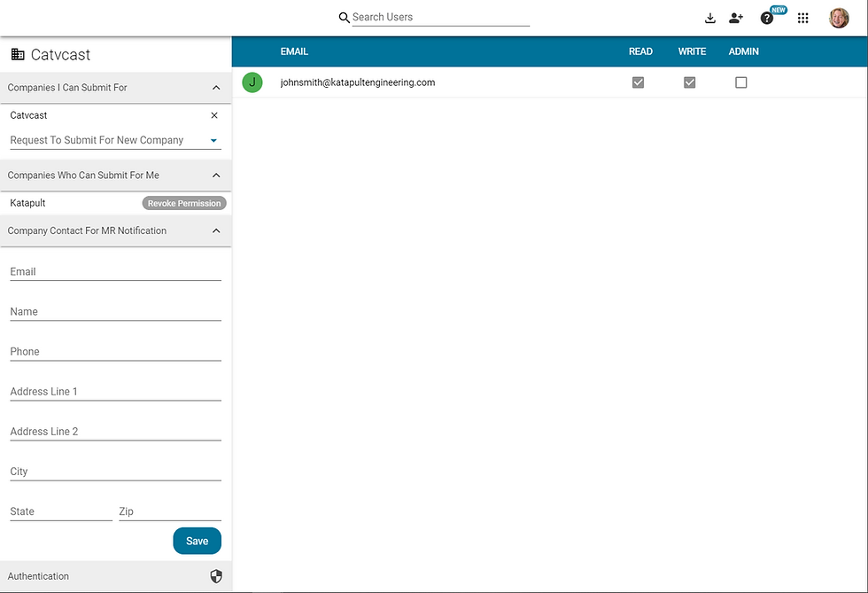The image size is (868, 593).
Task: Click the green J user avatar
Action: [252, 82]
